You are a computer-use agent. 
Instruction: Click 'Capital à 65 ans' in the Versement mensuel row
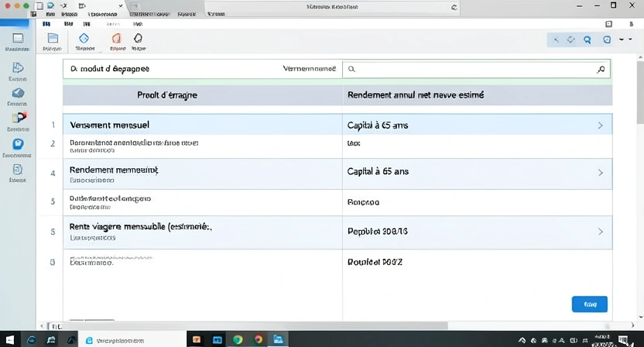(378, 125)
